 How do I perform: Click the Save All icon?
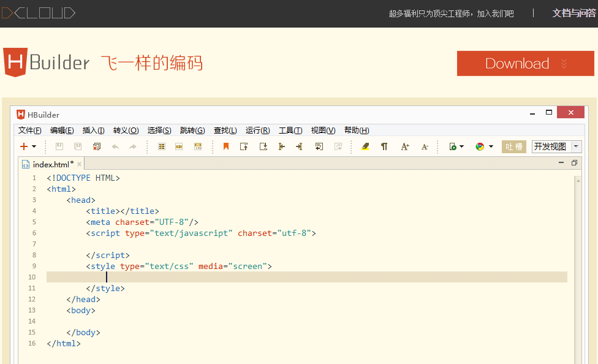point(78,146)
